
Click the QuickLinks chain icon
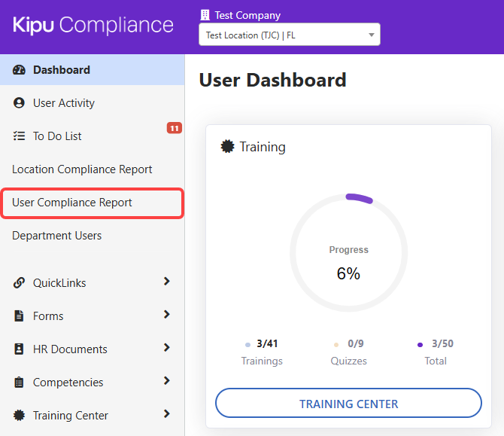click(x=20, y=283)
